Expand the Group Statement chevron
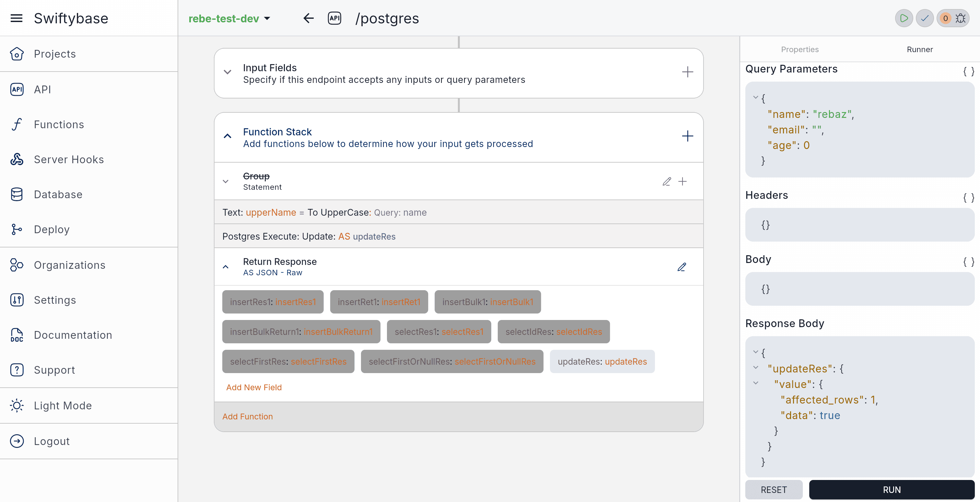 coord(226,181)
